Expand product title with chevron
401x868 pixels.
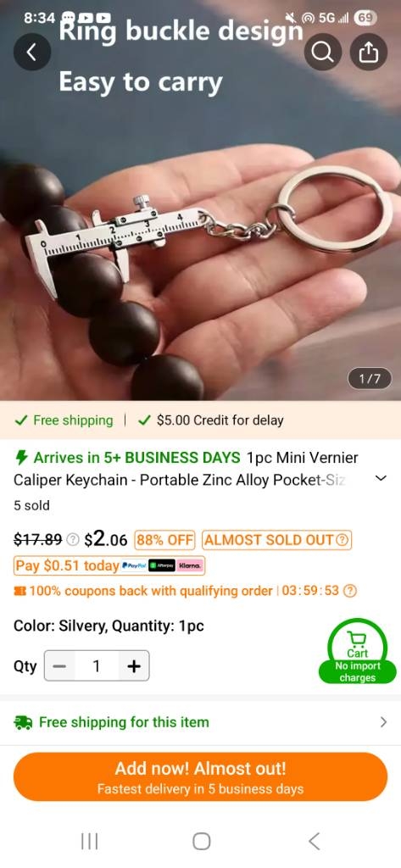click(381, 479)
